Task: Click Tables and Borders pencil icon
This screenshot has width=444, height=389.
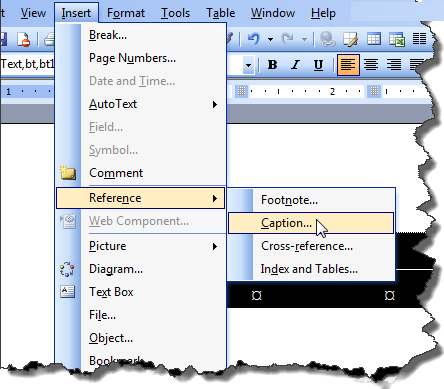Action: 351,39
